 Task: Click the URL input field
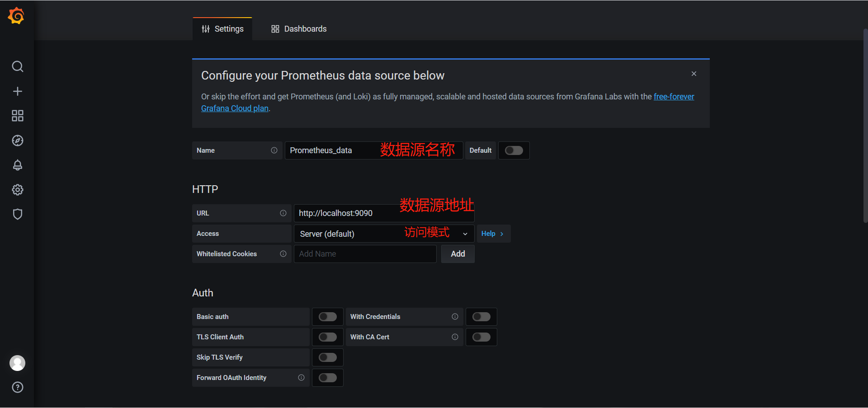pyautogui.click(x=384, y=213)
